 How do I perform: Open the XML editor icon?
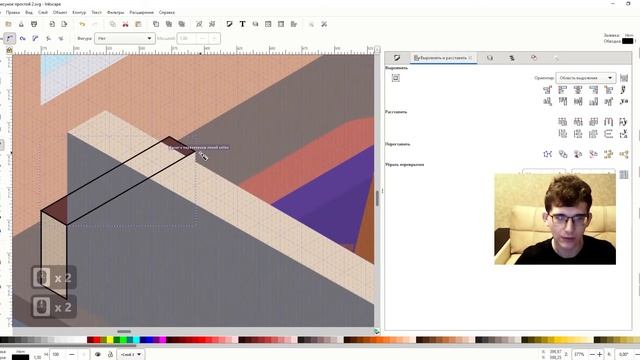(x=268, y=24)
